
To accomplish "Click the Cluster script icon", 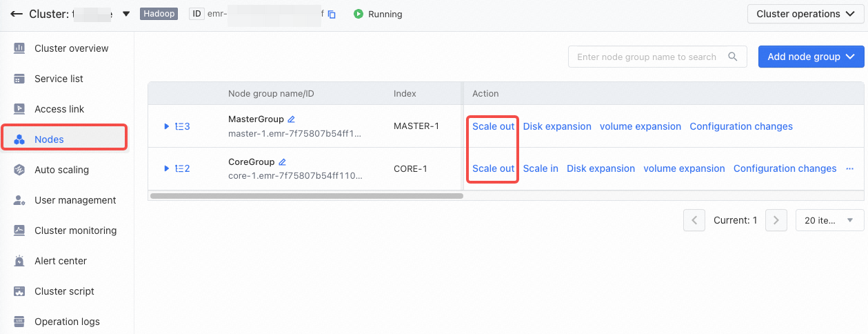I will coord(20,291).
